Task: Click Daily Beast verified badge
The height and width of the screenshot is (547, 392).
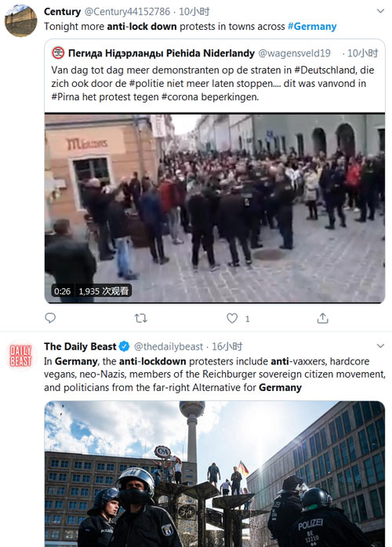Action: point(124,346)
